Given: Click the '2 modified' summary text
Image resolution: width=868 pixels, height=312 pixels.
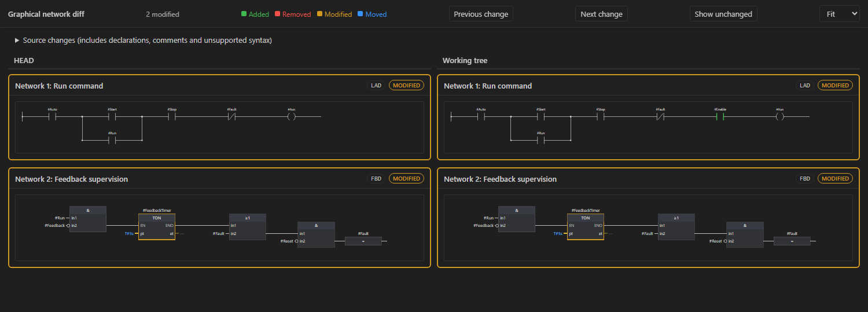Looking at the screenshot, I should [x=163, y=14].
